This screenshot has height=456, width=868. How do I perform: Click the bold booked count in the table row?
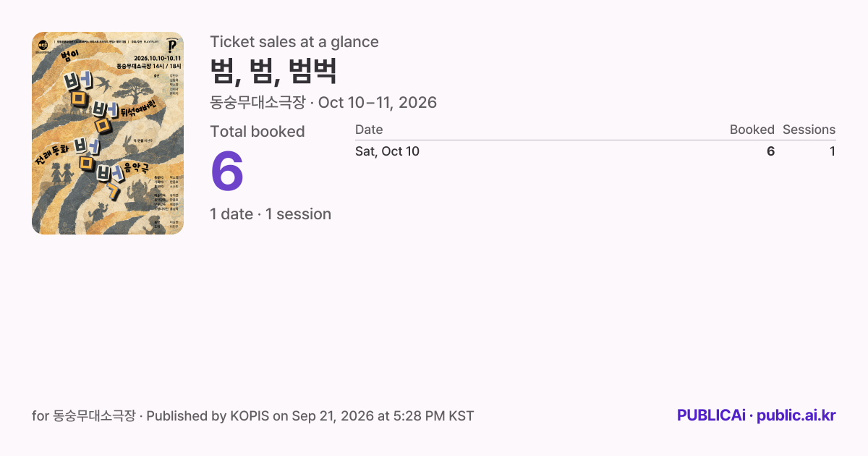click(770, 151)
